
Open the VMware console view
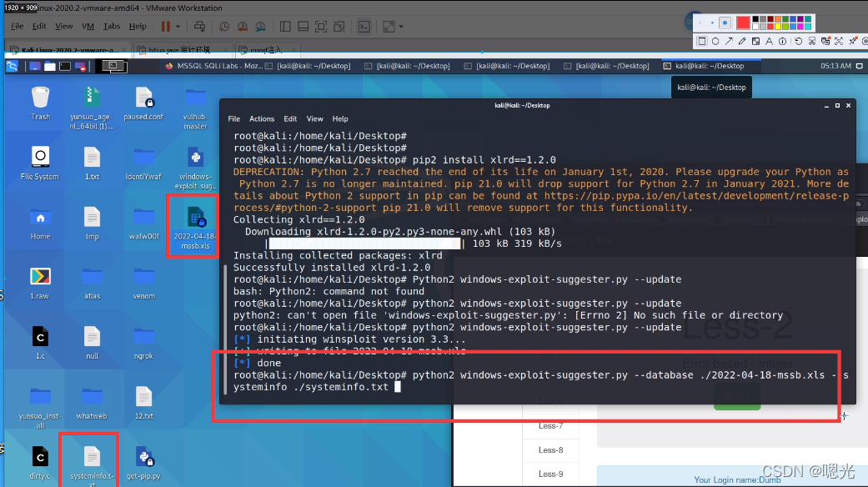coord(364,26)
